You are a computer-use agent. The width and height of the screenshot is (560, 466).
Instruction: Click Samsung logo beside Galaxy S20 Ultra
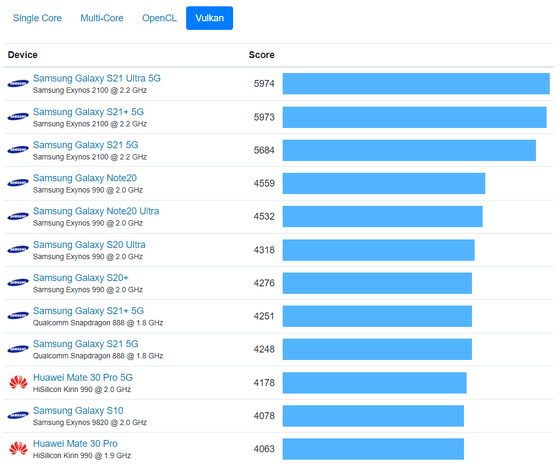pyautogui.click(x=18, y=249)
